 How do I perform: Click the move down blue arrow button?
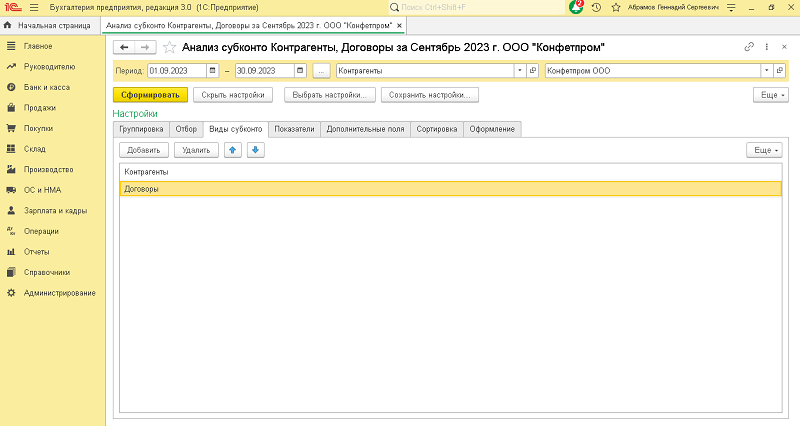coord(255,150)
